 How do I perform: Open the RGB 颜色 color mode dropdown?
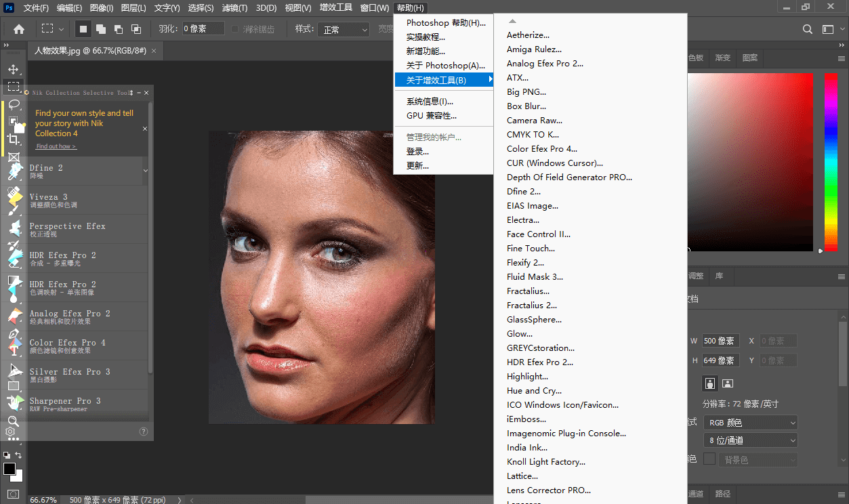click(x=750, y=422)
